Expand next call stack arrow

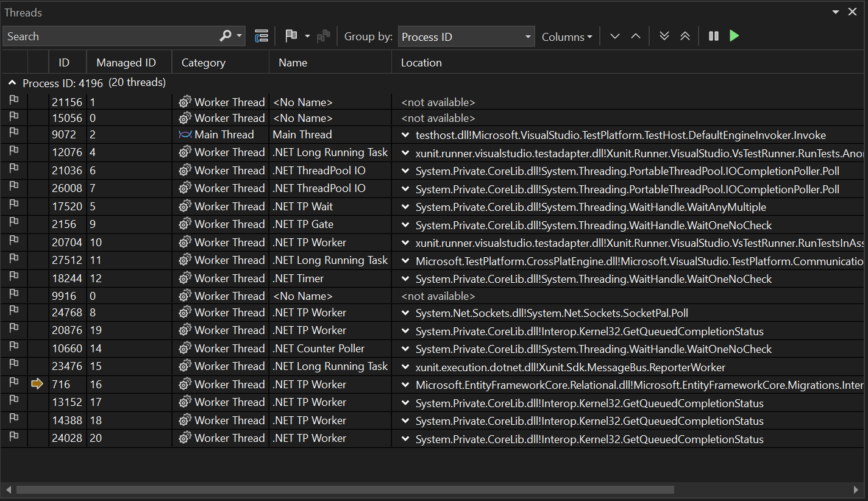615,37
